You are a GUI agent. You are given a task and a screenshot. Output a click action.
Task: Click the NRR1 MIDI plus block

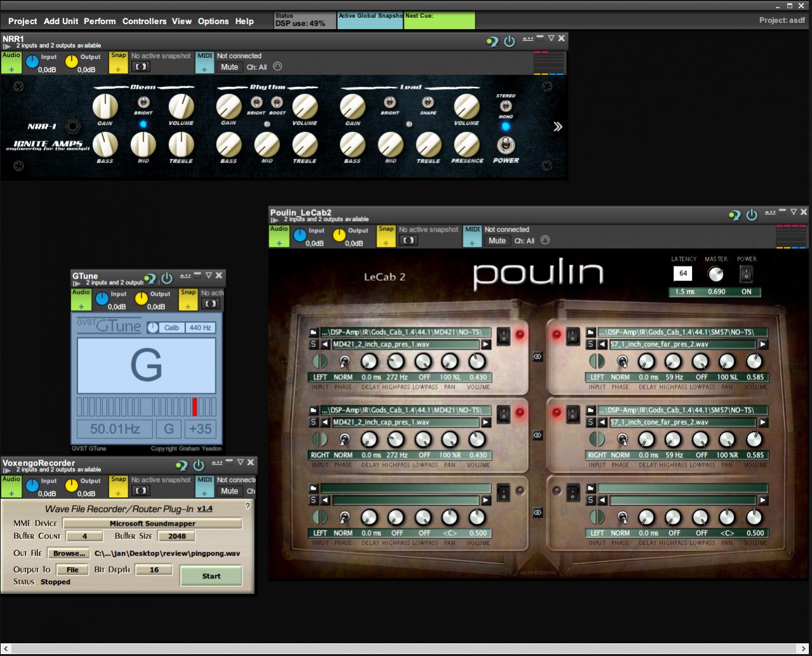coord(204,62)
